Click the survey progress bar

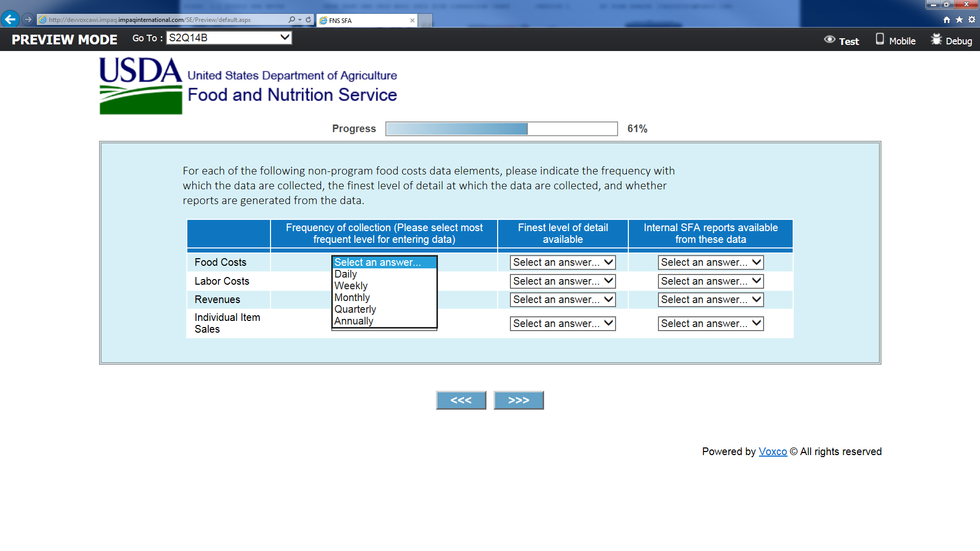pyautogui.click(x=501, y=129)
